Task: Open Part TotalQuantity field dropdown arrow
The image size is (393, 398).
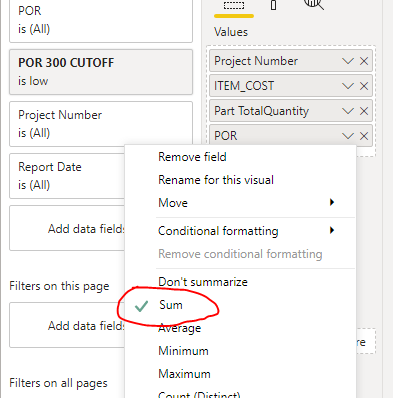Action: click(348, 111)
